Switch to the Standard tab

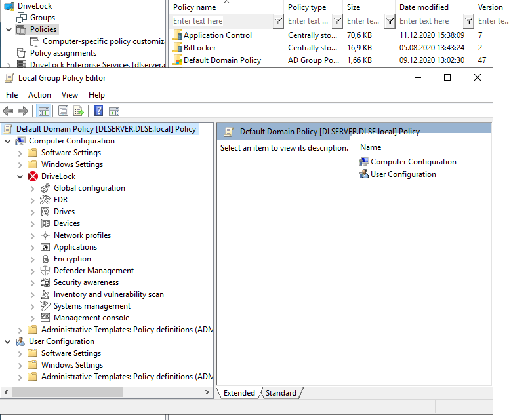281,393
